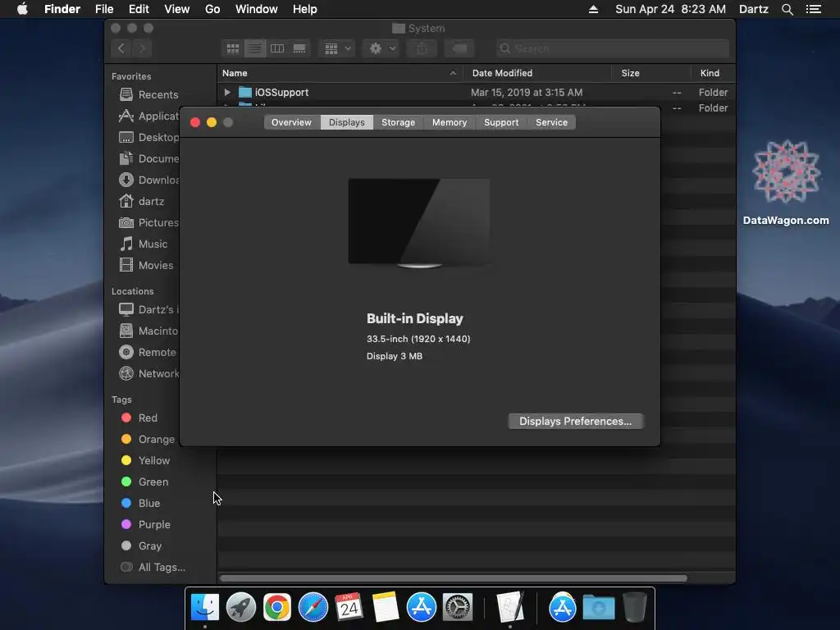Open the Edit menu
840x630 pixels.
pyautogui.click(x=139, y=9)
